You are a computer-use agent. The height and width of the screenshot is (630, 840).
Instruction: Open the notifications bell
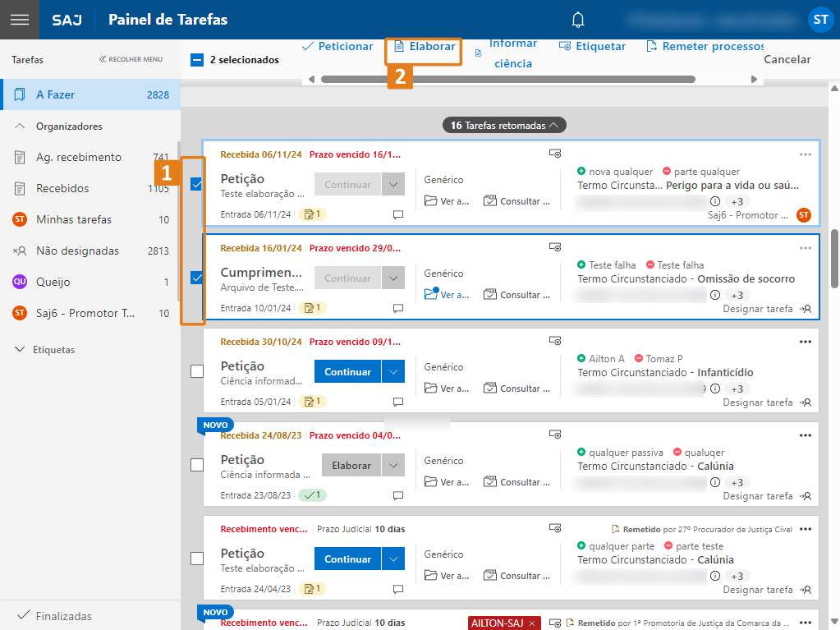pyautogui.click(x=578, y=20)
